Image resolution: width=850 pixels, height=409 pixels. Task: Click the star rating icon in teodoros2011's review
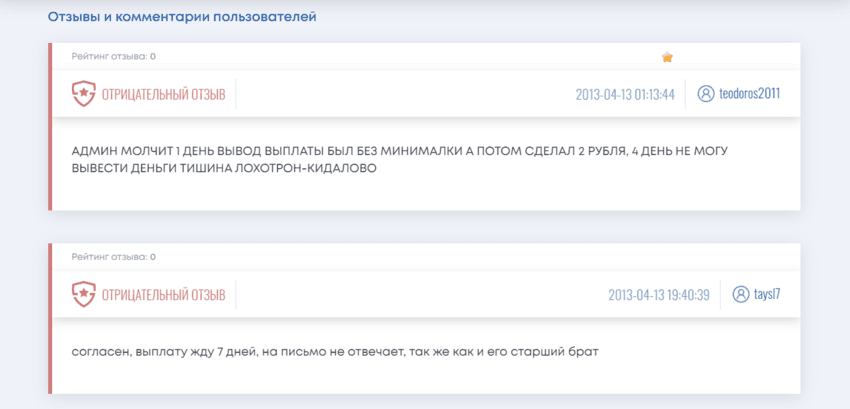click(x=667, y=57)
